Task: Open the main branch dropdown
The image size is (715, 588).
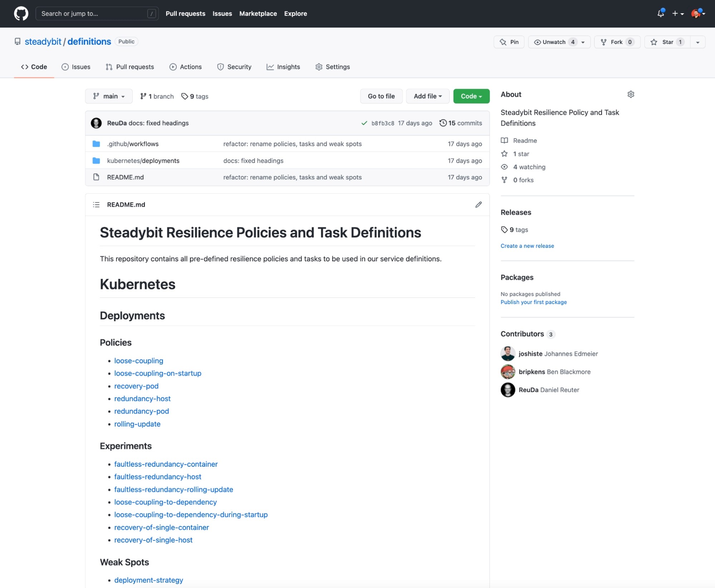Action: click(x=109, y=96)
